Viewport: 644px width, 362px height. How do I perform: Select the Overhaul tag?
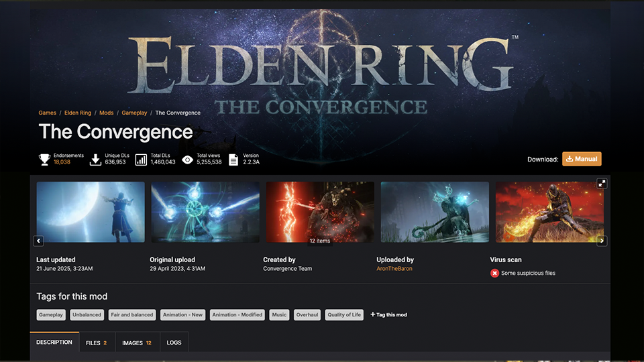click(307, 315)
